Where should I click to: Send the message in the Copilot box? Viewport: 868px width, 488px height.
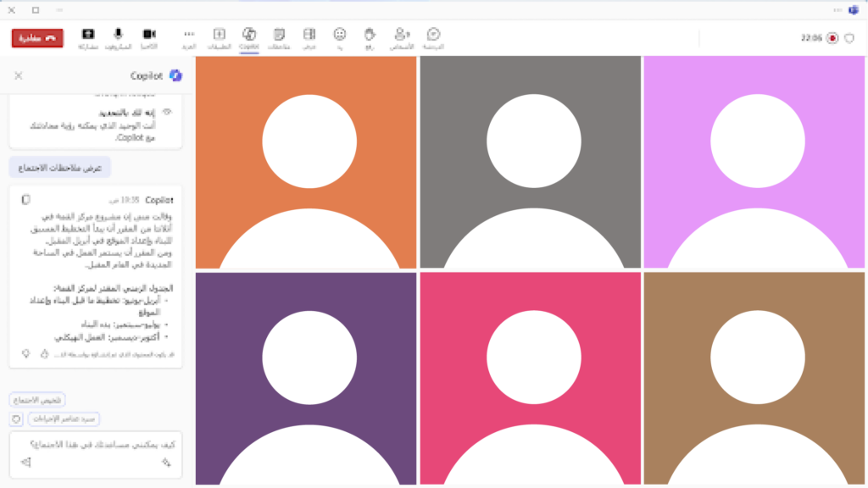(x=25, y=462)
